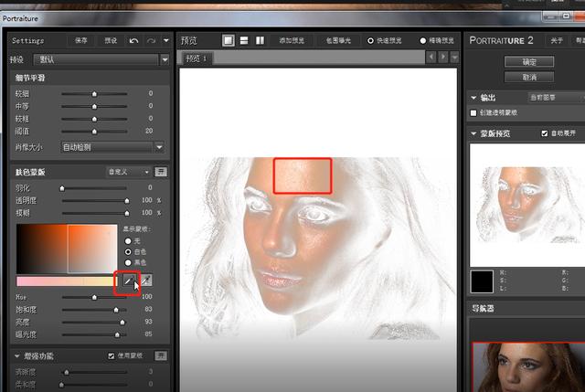This screenshot has width=585, height=392.
Task: Click the 亮度 brightness slider handle
Action: [x=122, y=323]
